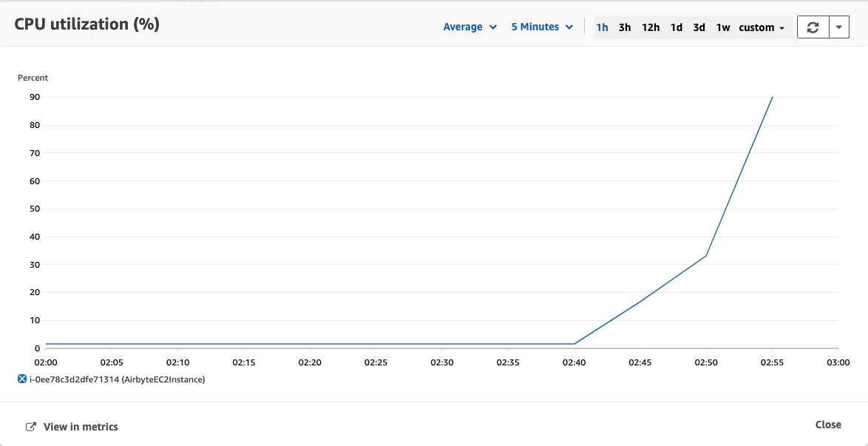868x446 pixels.
Task: Switch to the 12h time range
Action: (651, 27)
